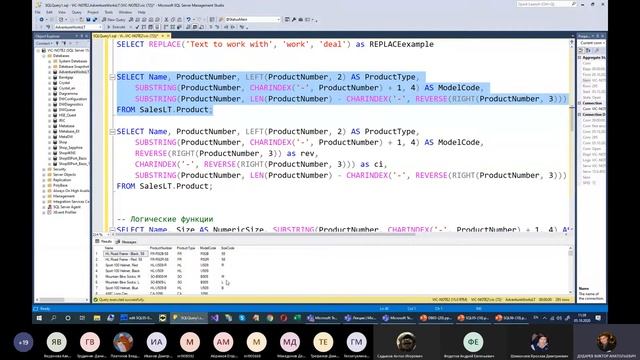Screen dimensions: 640x360
Task: Click the SQLQuery SSMS taskbar button
Action: (x=189, y=318)
